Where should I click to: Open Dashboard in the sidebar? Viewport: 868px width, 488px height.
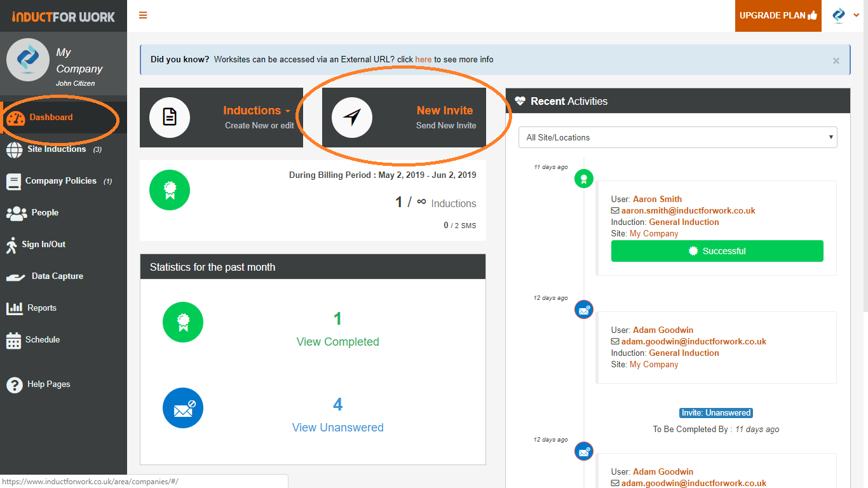click(x=64, y=118)
